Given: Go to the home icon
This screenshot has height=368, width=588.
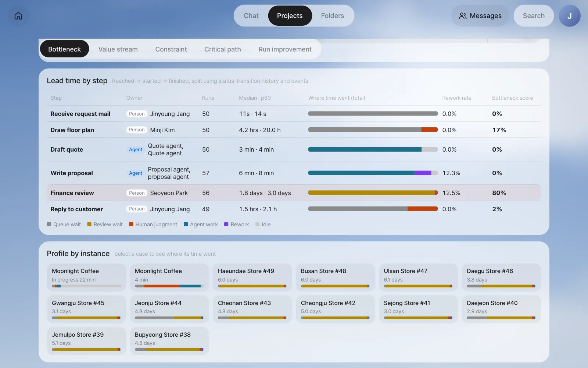Looking at the screenshot, I should 18,16.
